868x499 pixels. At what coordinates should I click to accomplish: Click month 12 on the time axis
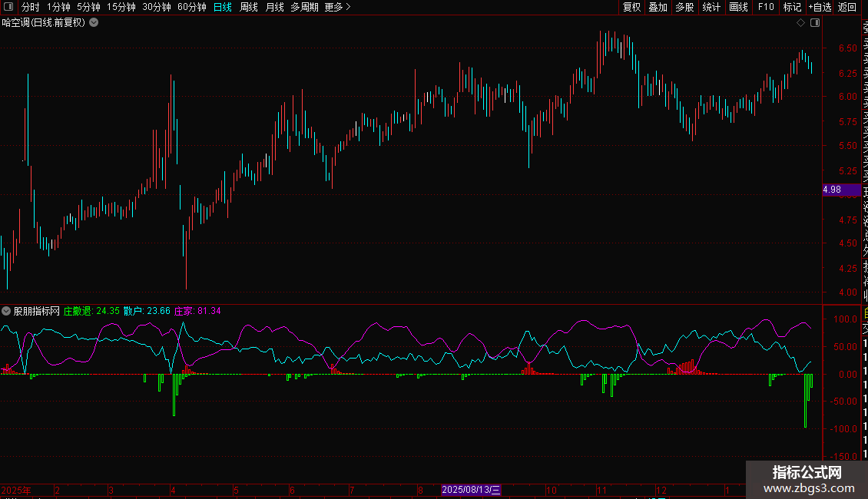pos(661,490)
